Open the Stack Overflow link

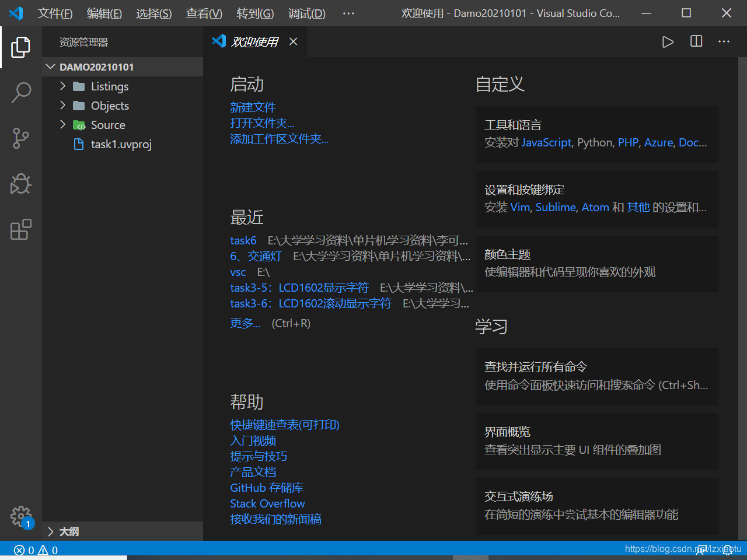(x=267, y=503)
